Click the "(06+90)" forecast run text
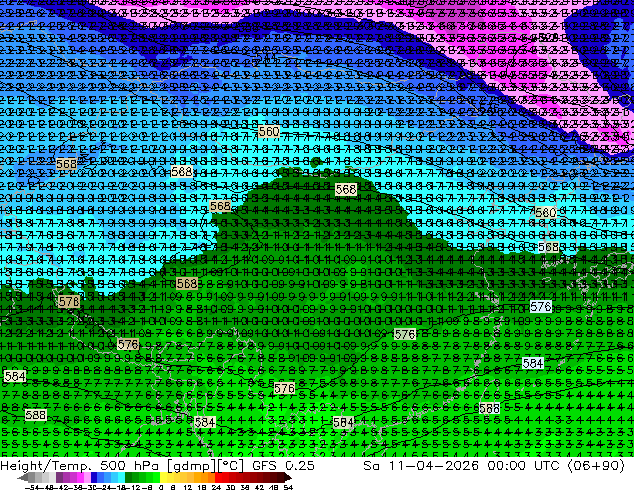The image size is (634, 490). [596, 466]
